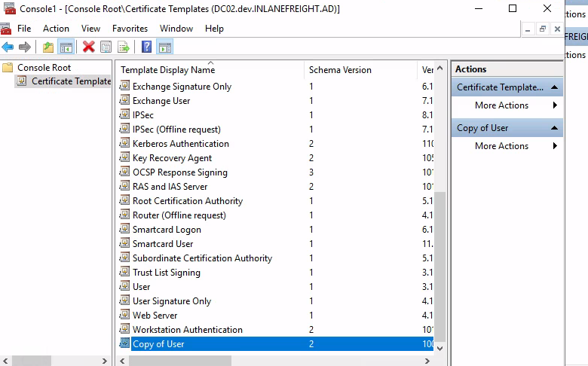Click the red Delete icon
588x366 pixels.
click(89, 47)
